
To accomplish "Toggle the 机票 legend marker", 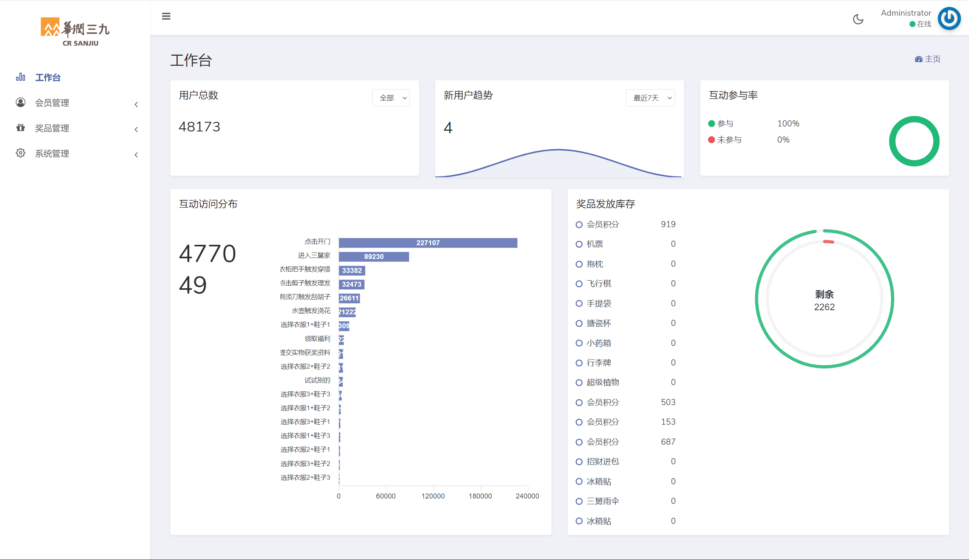I will (579, 244).
